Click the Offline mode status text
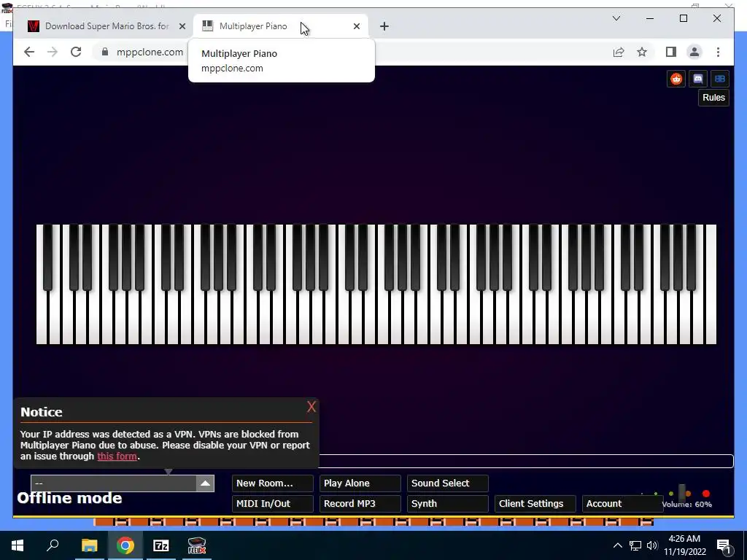 tap(69, 498)
